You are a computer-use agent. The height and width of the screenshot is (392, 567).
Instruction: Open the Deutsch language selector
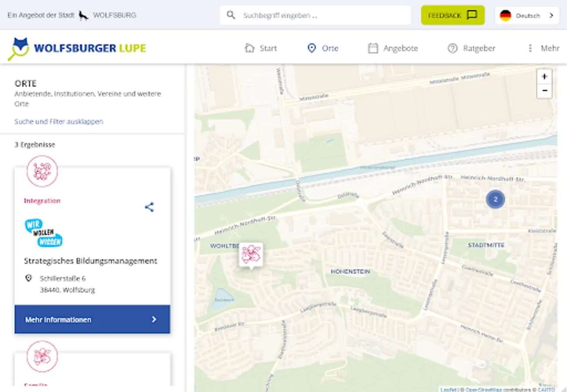pos(527,15)
